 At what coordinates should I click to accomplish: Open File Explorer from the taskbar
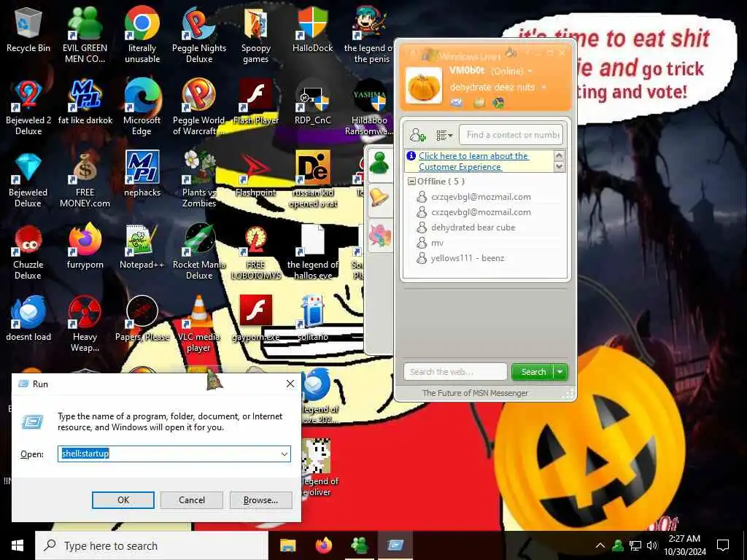(287, 545)
